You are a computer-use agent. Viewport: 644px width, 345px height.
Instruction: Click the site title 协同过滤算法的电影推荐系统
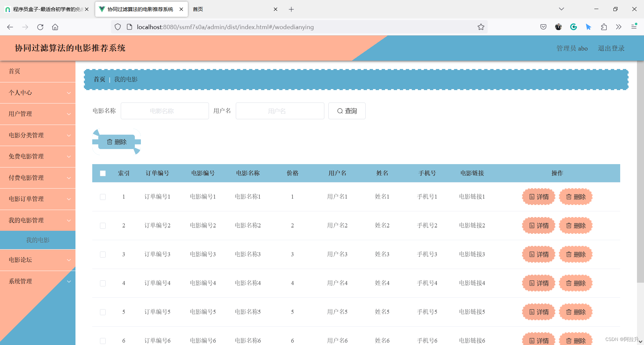tap(70, 48)
